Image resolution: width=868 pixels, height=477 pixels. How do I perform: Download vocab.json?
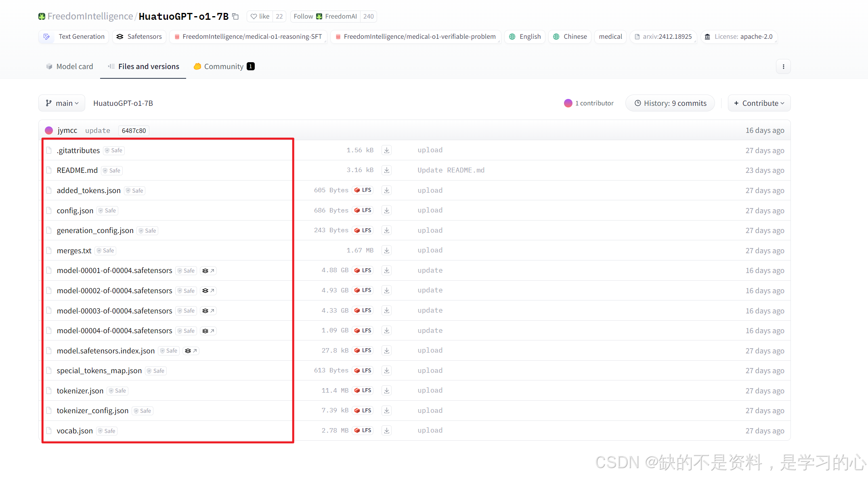(387, 431)
